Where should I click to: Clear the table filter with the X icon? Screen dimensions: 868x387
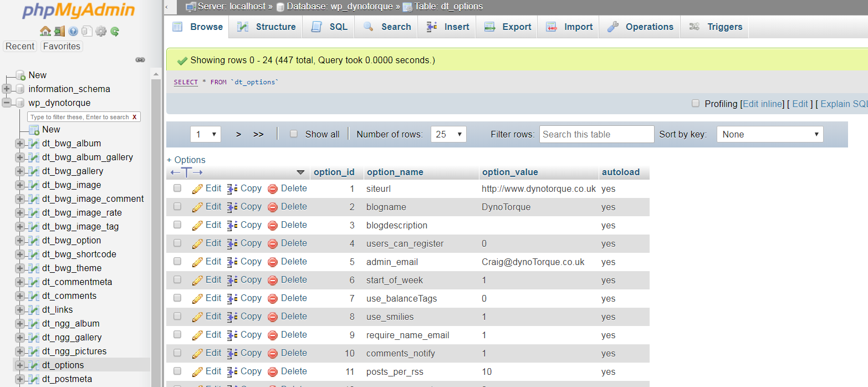[134, 117]
